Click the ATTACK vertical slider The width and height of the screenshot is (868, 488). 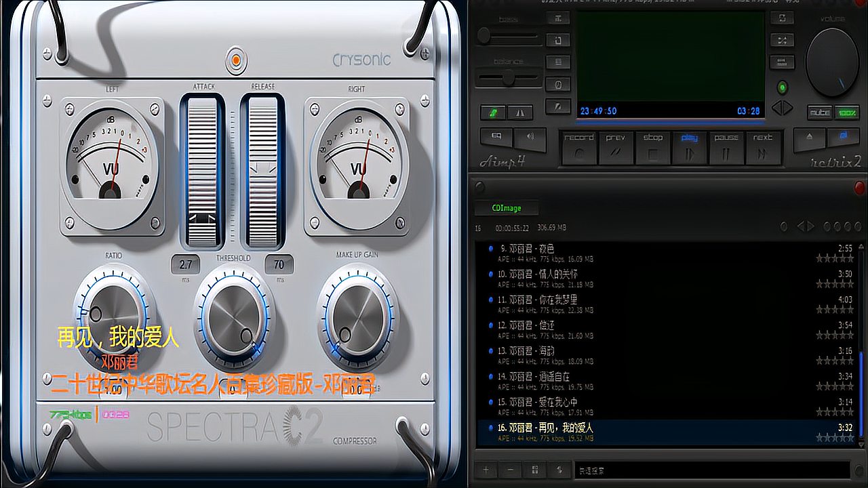[203, 171]
